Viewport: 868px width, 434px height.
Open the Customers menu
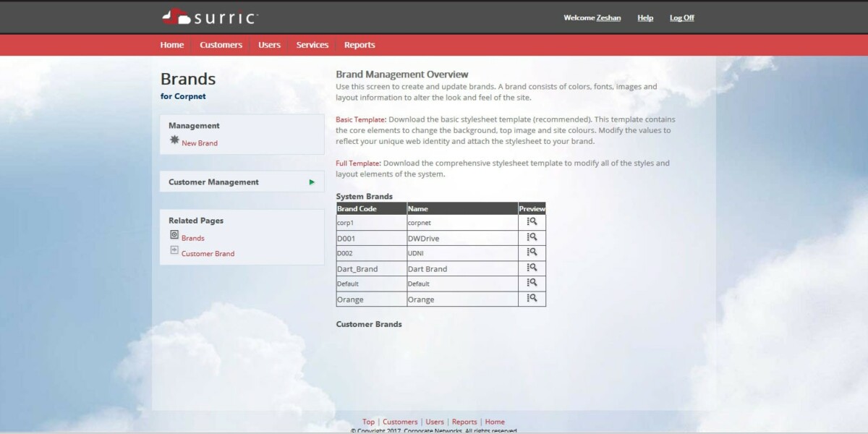(221, 44)
